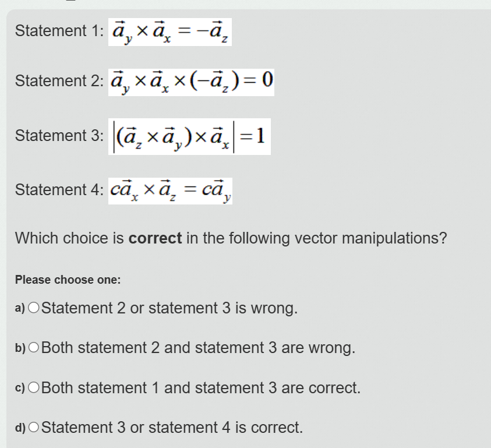
Task: Choose answer option c
Action: [33, 388]
